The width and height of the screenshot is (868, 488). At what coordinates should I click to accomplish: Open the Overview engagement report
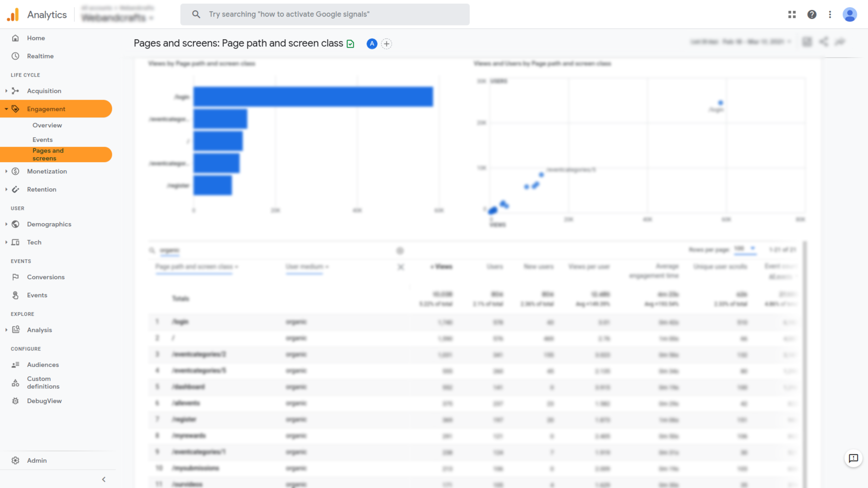[47, 125]
